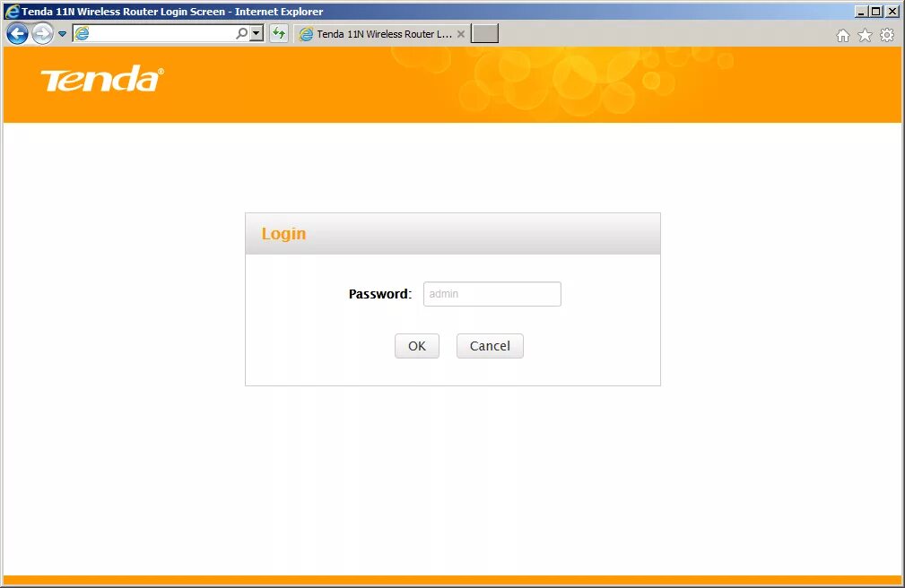The image size is (905, 588).
Task: Click the Forward navigation arrow
Action: [42, 34]
